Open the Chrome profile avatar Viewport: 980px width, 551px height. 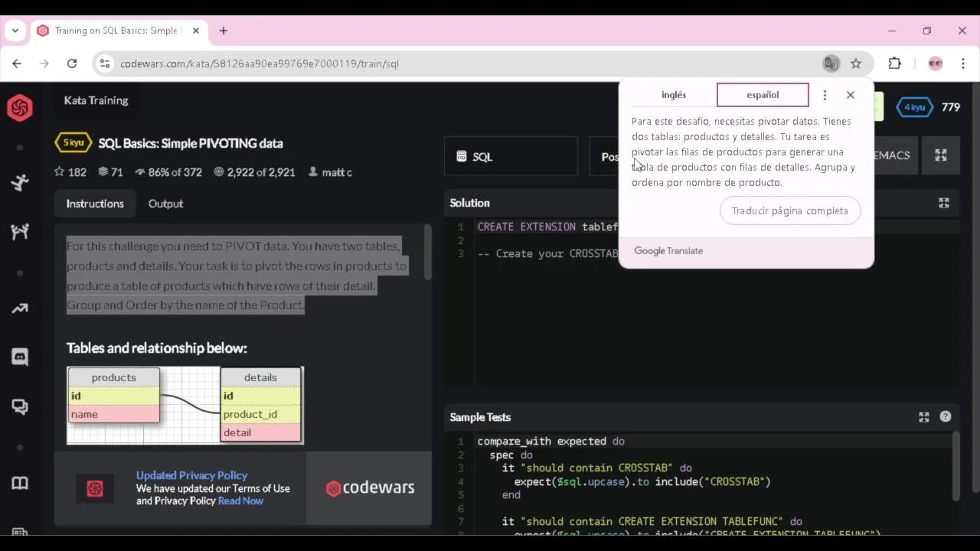pos(935,64)
